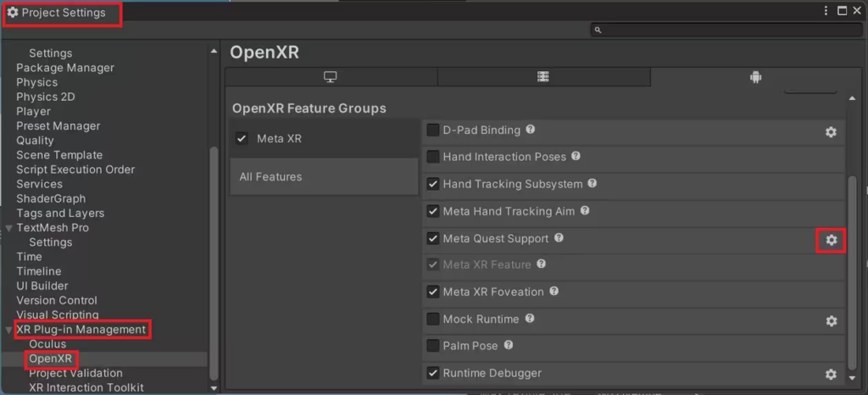Click help icon next to Hand Tracking Subsystem

click(x=592, y=183)
